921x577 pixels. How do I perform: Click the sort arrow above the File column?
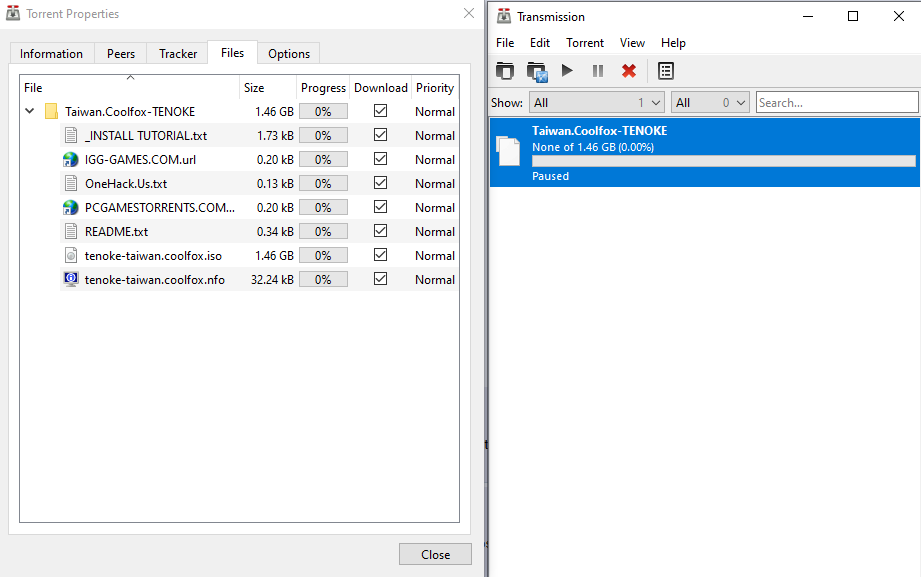pos(130,77)
